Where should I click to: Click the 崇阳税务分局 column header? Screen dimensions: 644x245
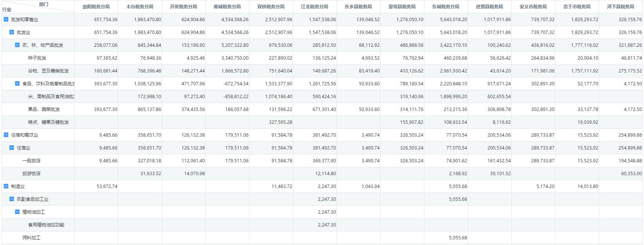click(x=96, y=7)
